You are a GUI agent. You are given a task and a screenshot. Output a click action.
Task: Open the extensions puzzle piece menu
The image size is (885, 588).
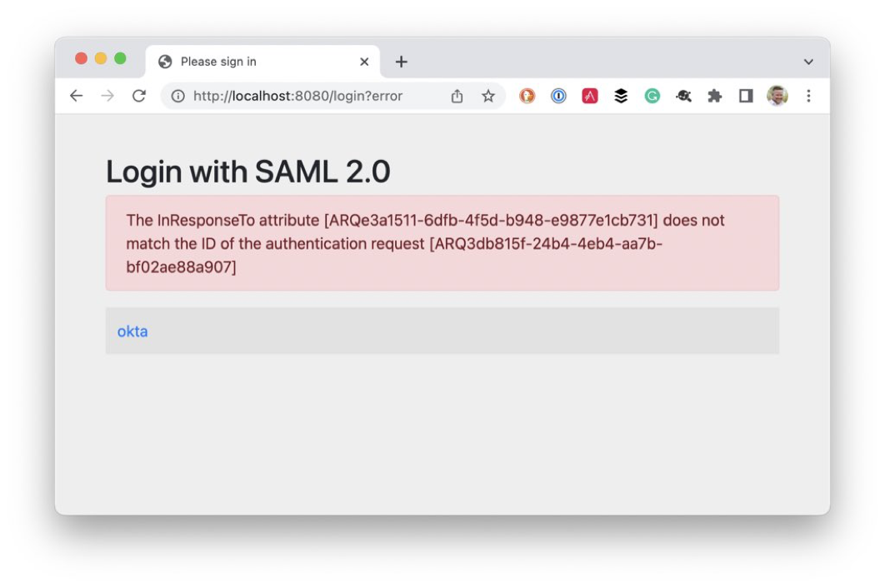[x=714, y=95]
